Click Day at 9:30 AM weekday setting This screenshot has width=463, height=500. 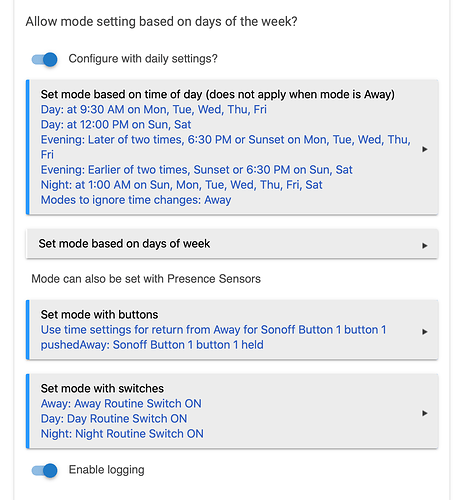coord(154,109)
